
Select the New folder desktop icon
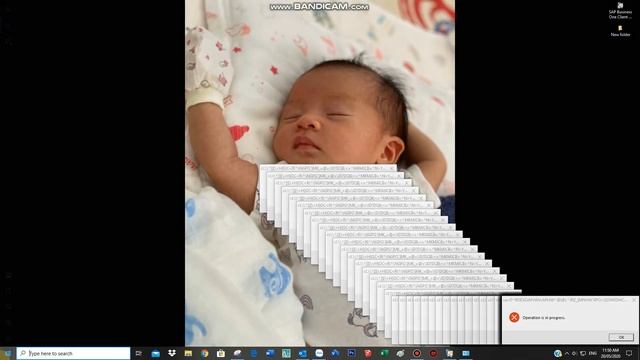620,31
